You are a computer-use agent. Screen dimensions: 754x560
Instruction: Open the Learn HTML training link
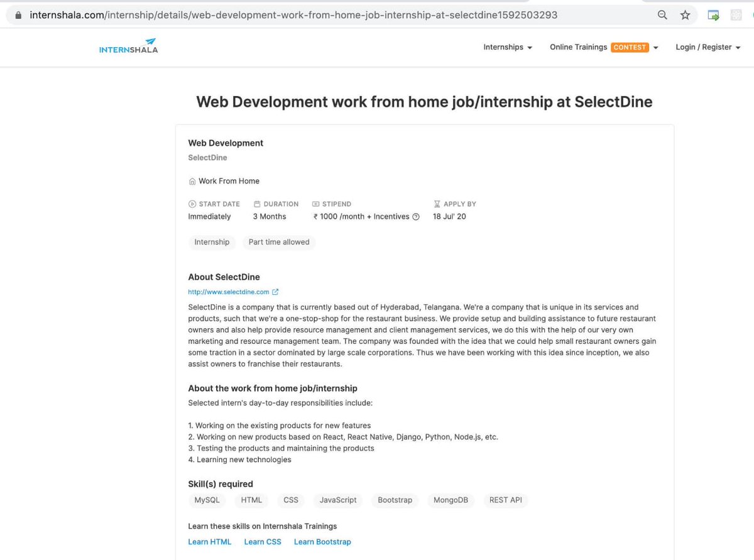210,542
